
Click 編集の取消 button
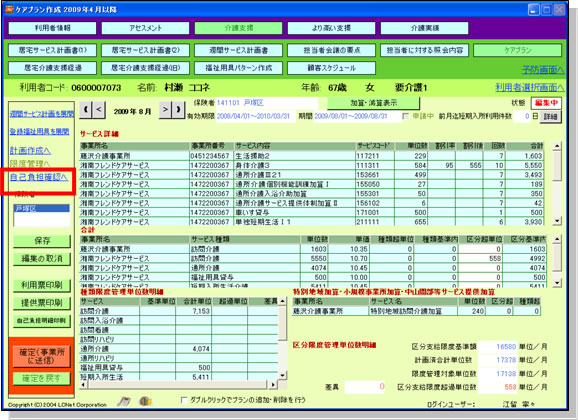click(x=42, y=258)
